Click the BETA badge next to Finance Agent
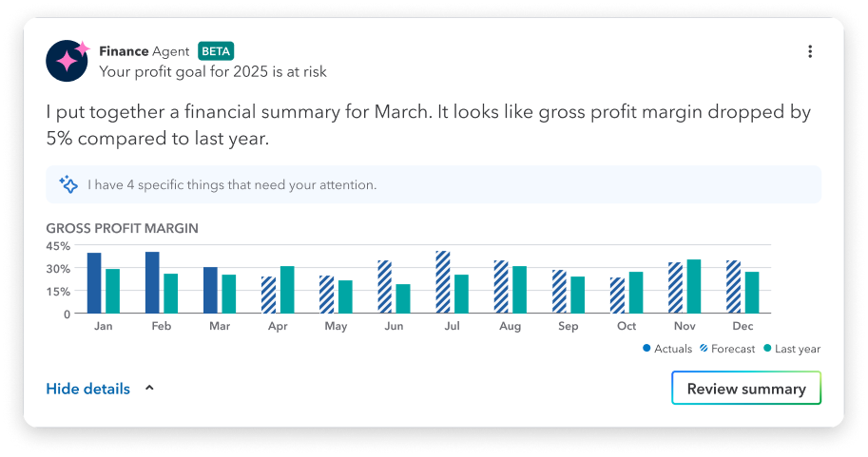Screen dimensions: 868x457 (216, 51)
